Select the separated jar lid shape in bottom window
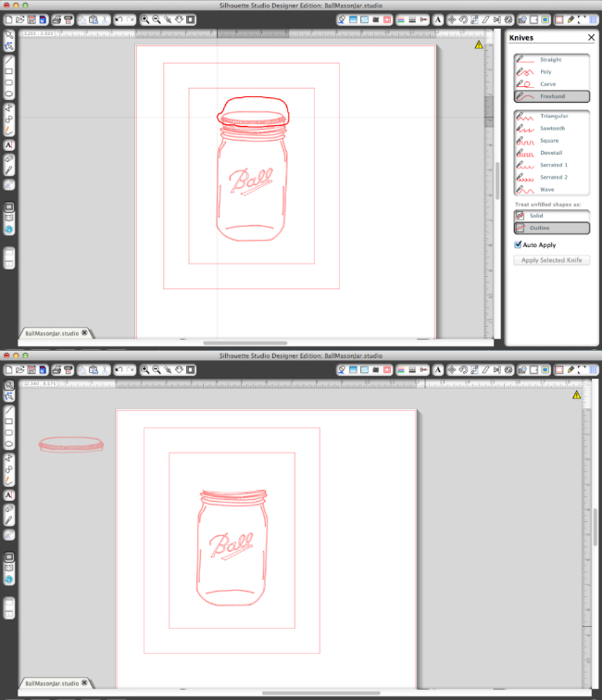 click(x=71, y=445)
